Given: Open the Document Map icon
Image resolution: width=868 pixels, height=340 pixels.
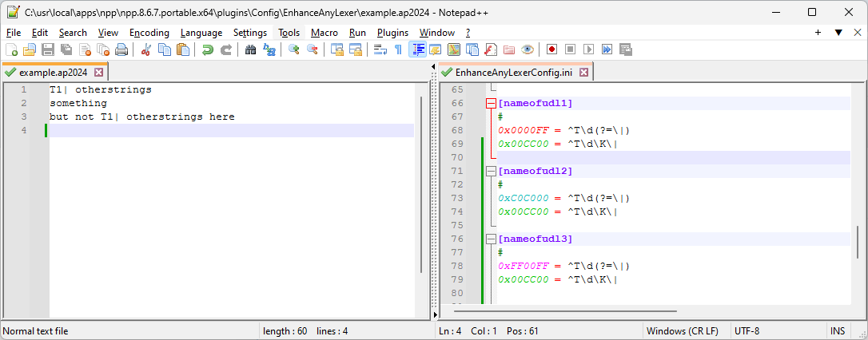Looking at the screenshot, I should pyautogui.click(x=454, y=49).
